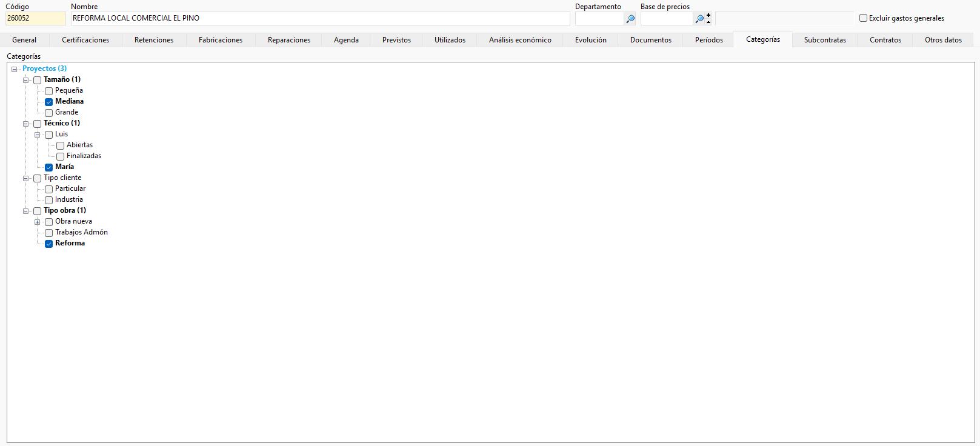Check the Pequeña size category

[x=48, y=91]
